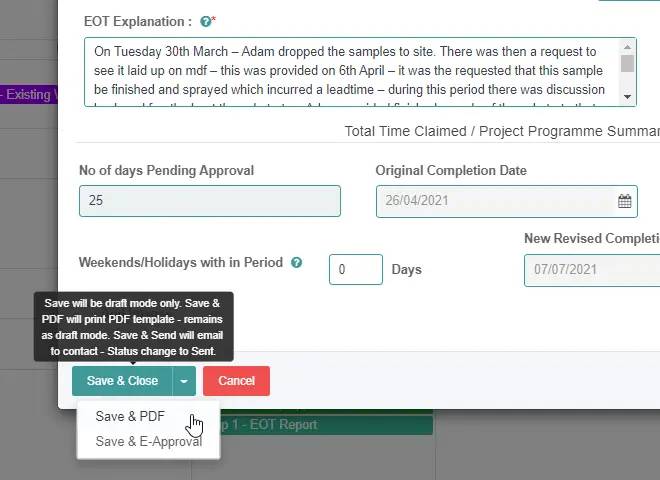Click the Weekends/Holidays days input box
The height and width of the screenshot is (480, 660).
pos(355,270)
